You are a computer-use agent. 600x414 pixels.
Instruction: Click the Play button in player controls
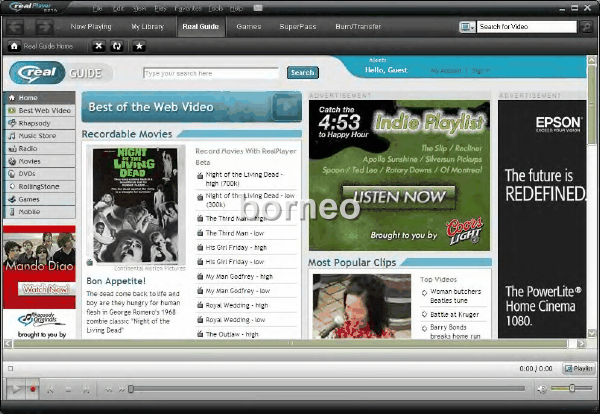pos(15,389)
